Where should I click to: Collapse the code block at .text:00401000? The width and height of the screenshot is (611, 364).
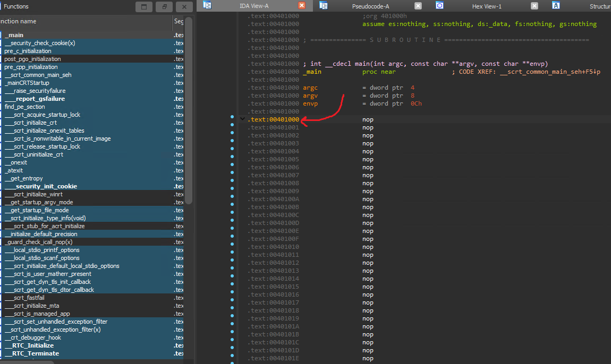(x=243, y=119)
